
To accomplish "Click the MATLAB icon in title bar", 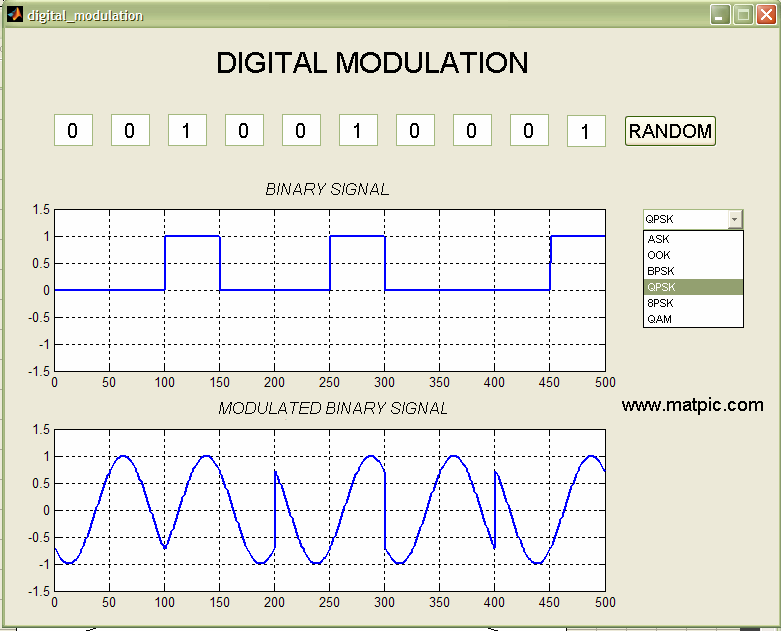I will 14,14.
